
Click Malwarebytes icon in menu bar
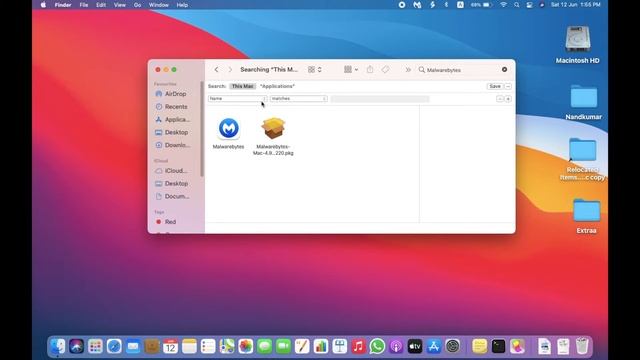point(417,5)
